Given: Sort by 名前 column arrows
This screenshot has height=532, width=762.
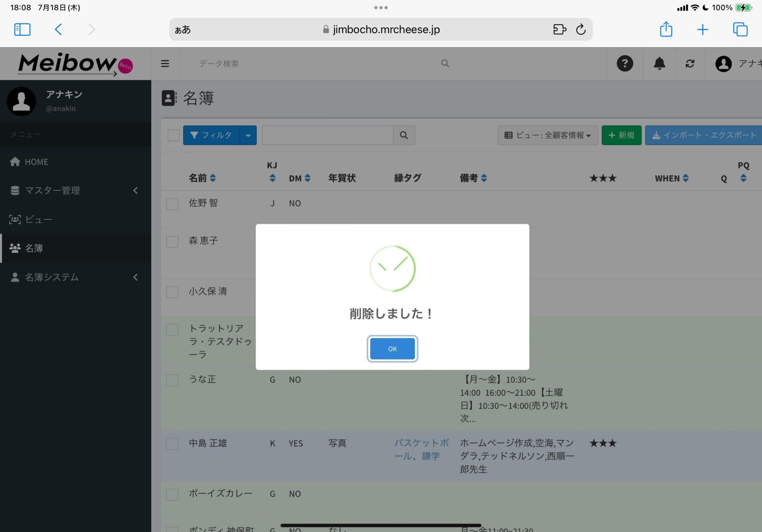Looking at the screenshot, I should [213, 178].
